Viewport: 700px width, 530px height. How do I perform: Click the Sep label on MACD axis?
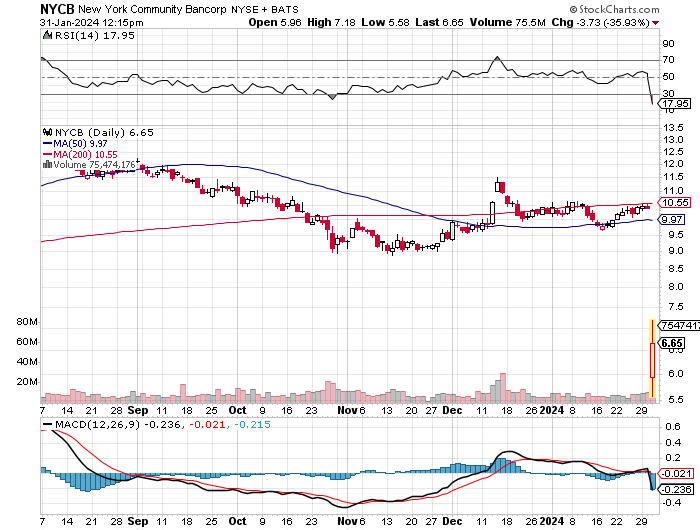(x=138, y=521)
